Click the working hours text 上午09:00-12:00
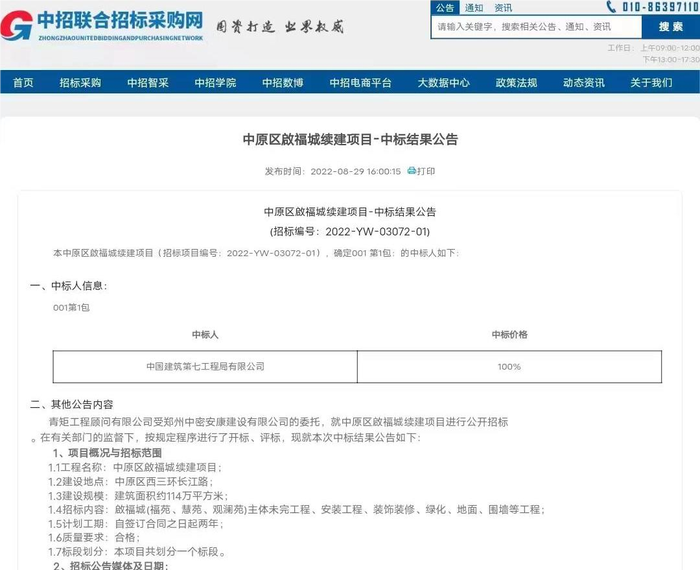This screenshot has height=570, width=700. point(670,48)
